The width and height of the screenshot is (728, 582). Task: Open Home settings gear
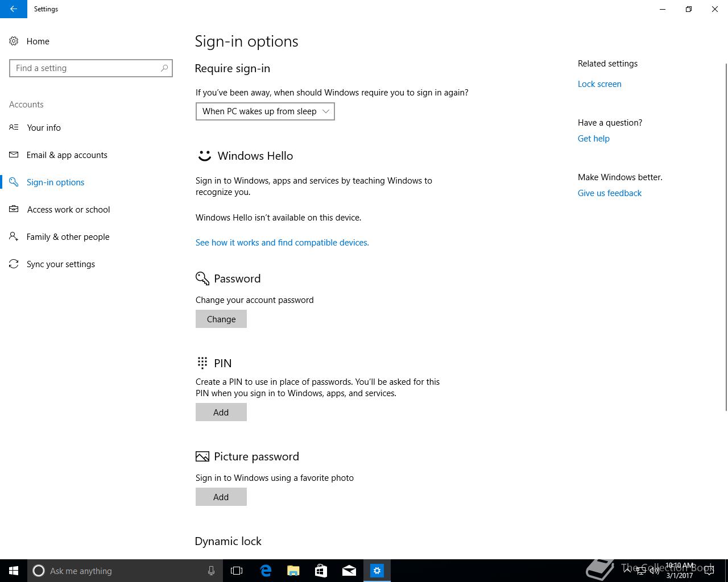point(14,41)
